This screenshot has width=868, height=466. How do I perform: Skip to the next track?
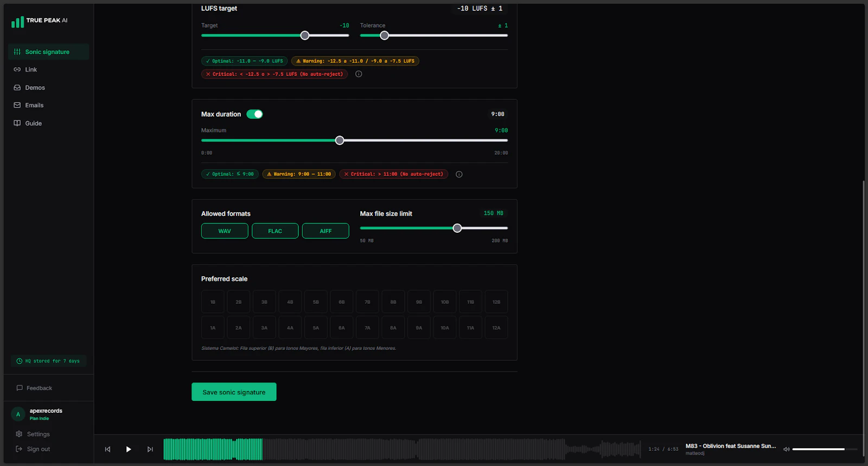click(150, 449)
